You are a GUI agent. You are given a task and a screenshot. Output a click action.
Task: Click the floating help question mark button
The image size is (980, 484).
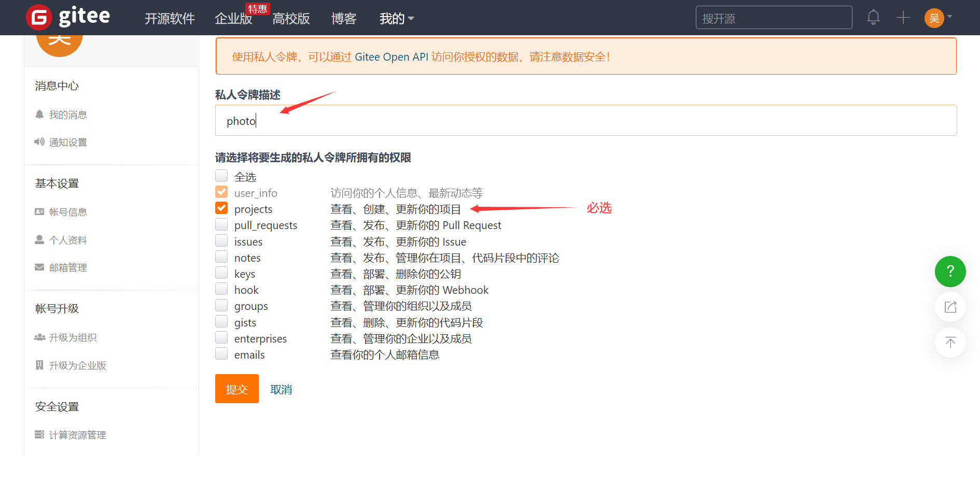(950, 271)
